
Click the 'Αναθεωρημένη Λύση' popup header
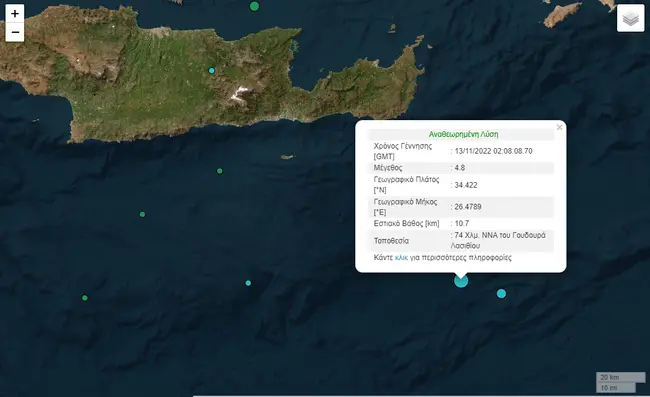click(463, 134)
